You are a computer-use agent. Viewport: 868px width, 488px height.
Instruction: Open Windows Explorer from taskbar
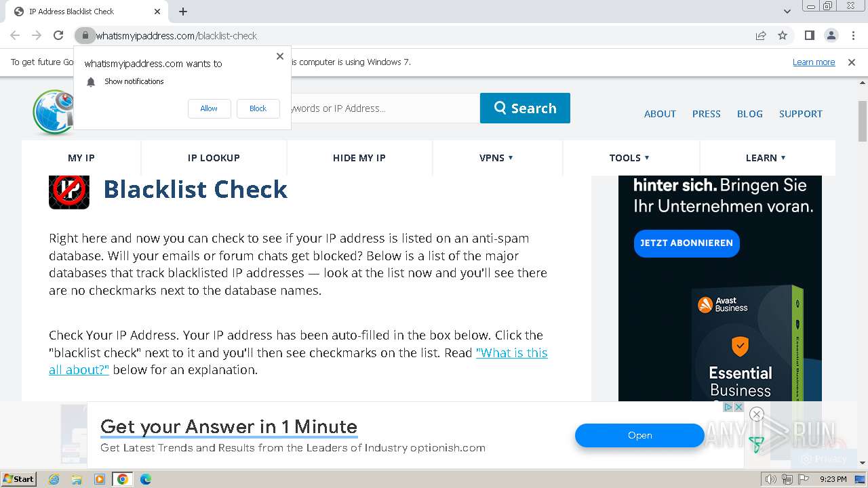click(77, 479)
